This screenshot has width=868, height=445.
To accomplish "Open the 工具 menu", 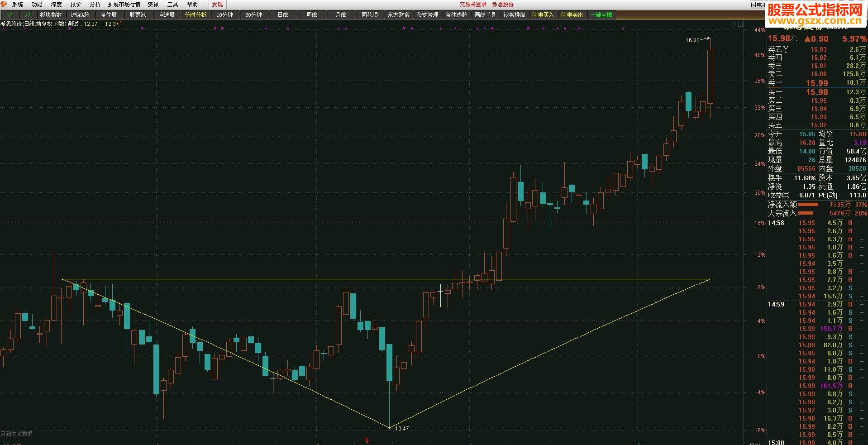I will [x=172, y=5].
